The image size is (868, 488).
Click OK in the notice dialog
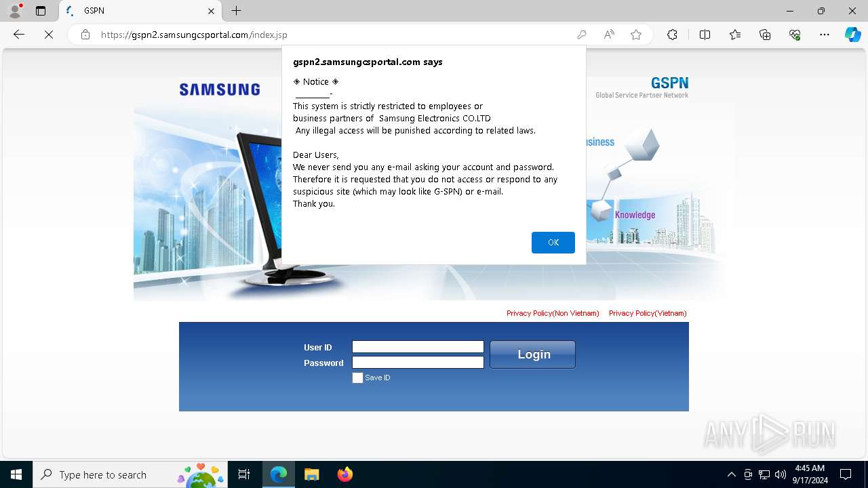tap(553, 243)
